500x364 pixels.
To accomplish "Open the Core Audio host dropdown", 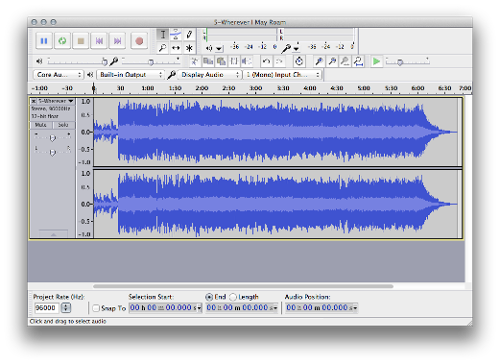I will [x=58, y=75].
